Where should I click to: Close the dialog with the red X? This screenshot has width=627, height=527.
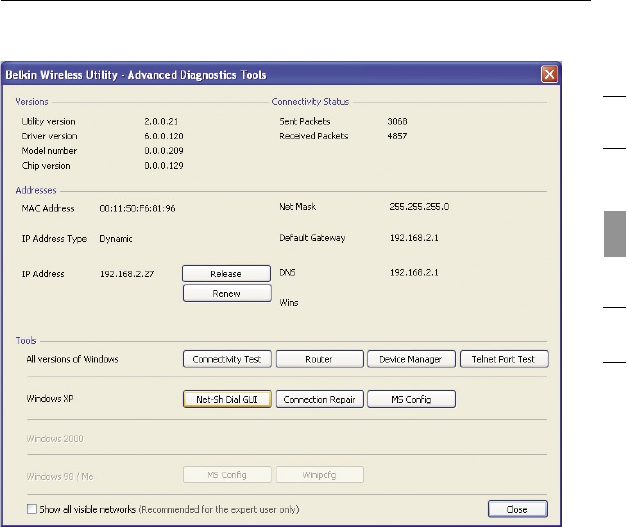point(549,75)
